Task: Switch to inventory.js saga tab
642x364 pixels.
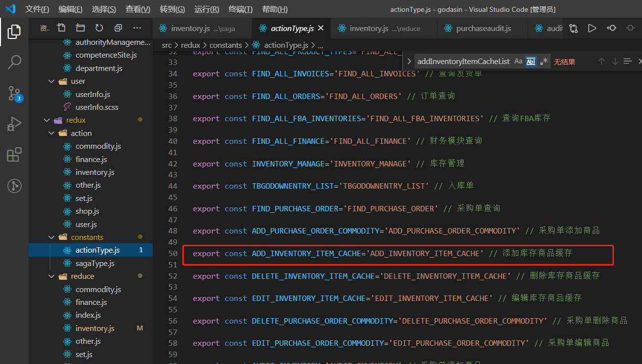Action: point(203,29)
